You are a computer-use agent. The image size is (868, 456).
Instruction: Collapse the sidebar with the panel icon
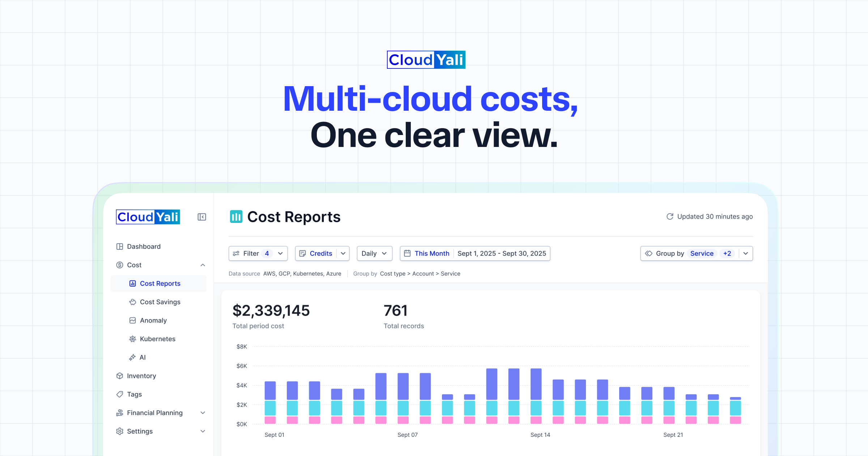(201, 217)
